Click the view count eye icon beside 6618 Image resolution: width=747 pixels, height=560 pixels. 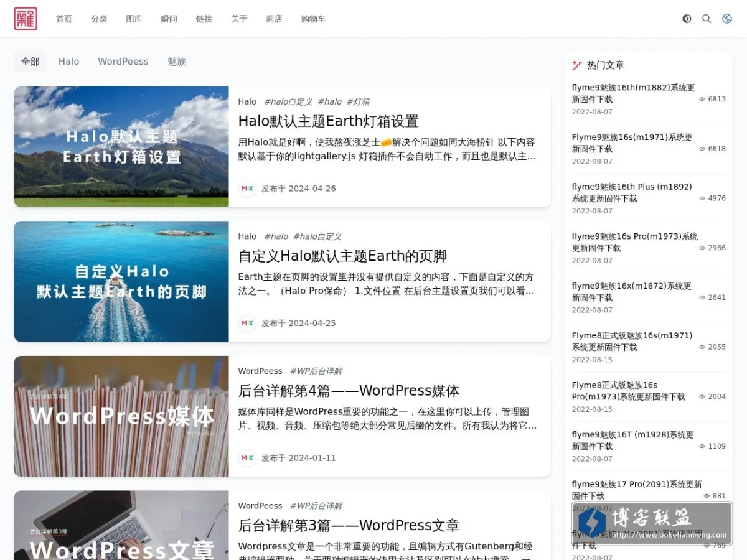coord(702,149)
